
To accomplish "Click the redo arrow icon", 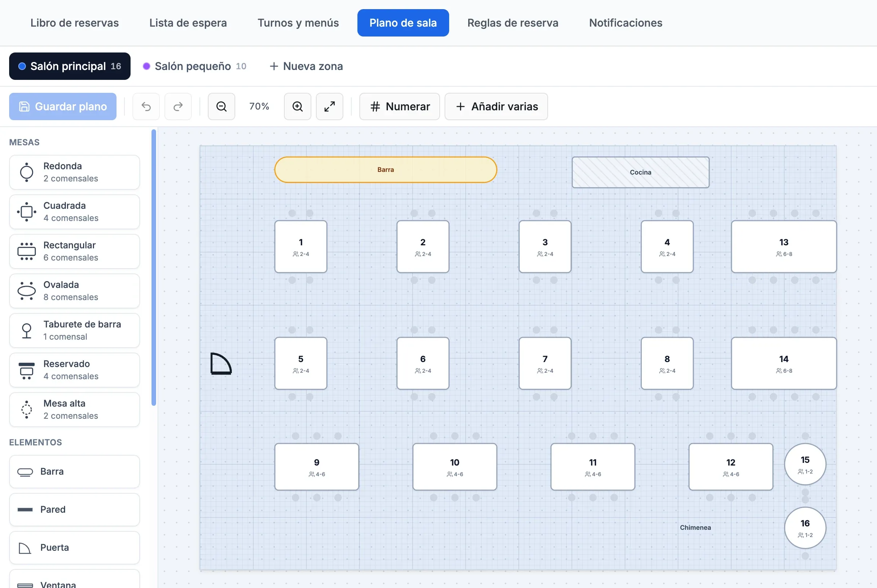I will tap(178, 106).
